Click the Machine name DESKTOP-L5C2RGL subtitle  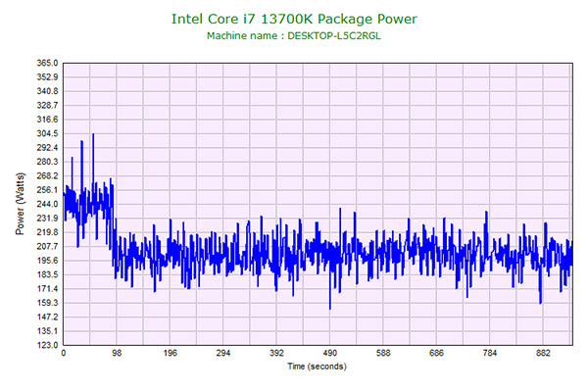point(294,36)
